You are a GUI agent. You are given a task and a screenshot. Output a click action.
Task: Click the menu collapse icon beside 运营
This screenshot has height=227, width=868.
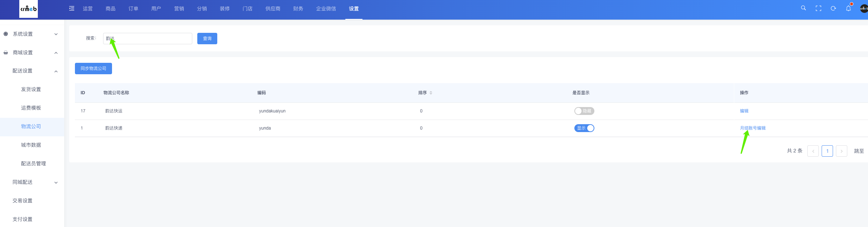(72, 9)
